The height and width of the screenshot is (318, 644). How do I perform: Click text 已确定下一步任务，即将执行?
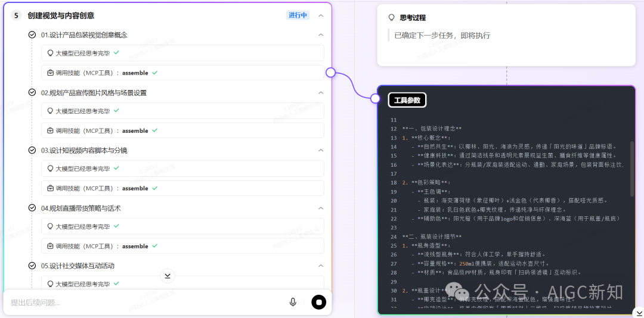[x=442, y=36]
